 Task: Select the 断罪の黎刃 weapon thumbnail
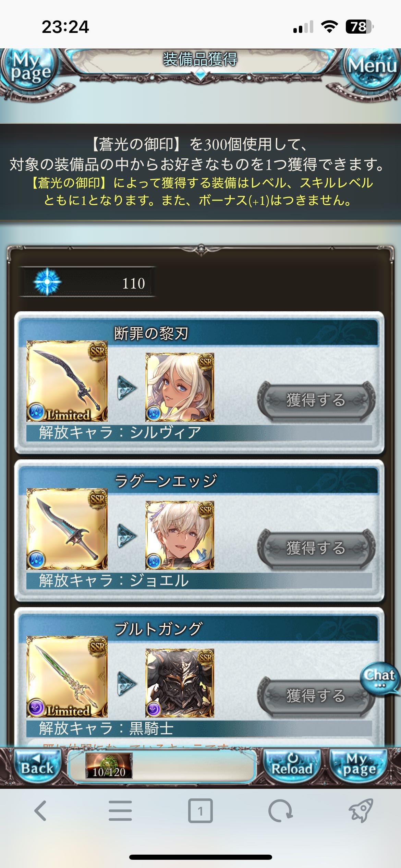67,381
